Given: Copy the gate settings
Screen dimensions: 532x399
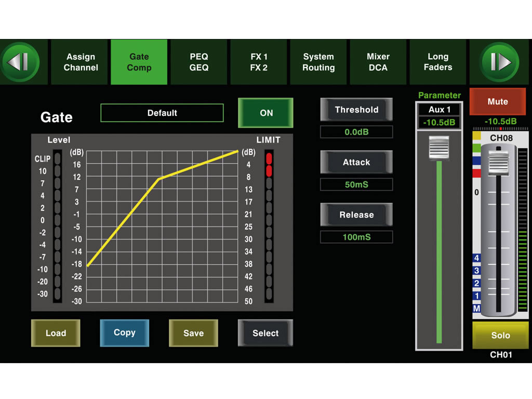Looking at the screenshot, I should click(124, 333).
